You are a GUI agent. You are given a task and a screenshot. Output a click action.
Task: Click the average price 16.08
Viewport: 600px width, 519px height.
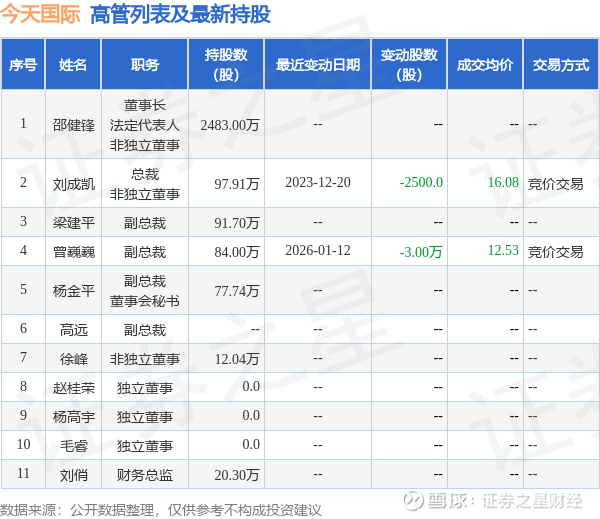(503, 182)
